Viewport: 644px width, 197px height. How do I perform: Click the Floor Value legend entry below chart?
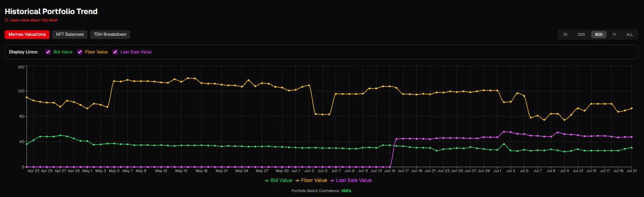point(311,180)
